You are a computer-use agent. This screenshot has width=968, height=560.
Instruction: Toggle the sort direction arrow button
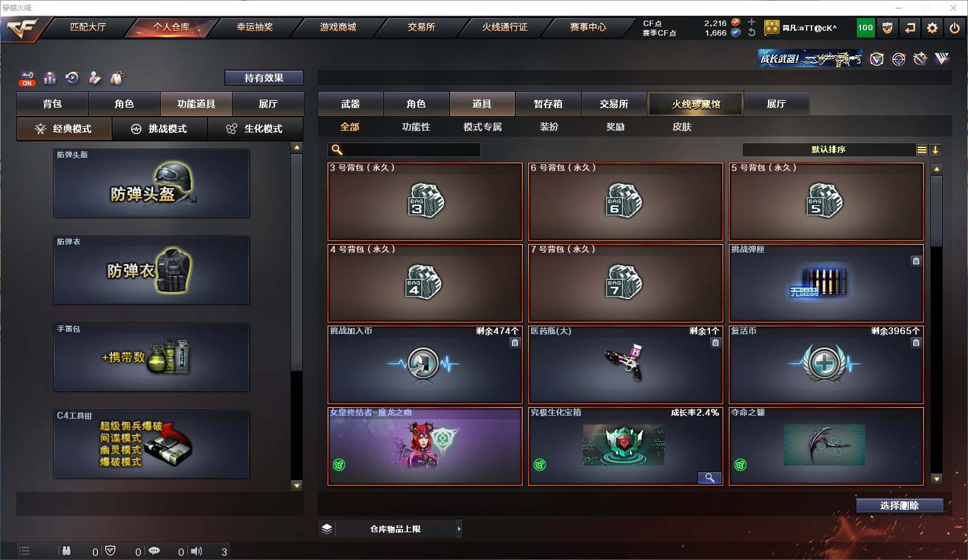(x=935, y=150)
